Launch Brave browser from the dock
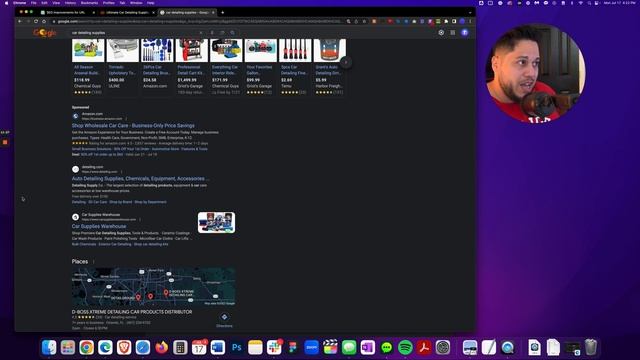640x360 pixels. (x=124, y=347)
